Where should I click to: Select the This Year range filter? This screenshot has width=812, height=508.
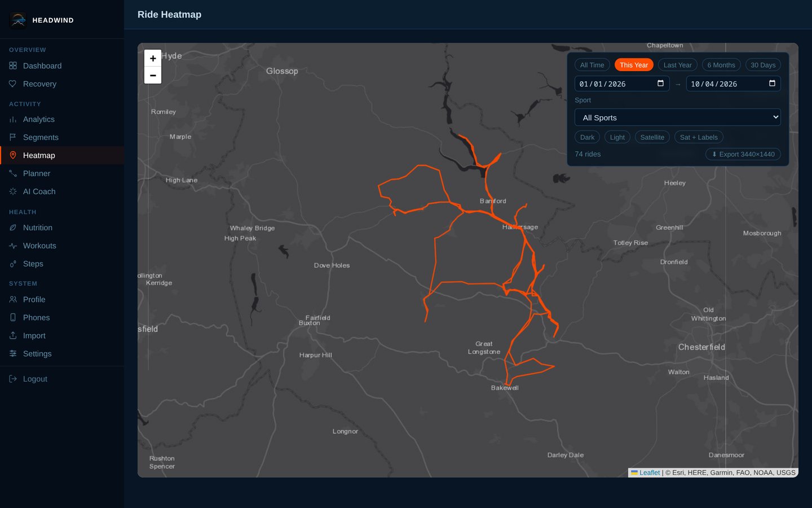click(634, 65)
